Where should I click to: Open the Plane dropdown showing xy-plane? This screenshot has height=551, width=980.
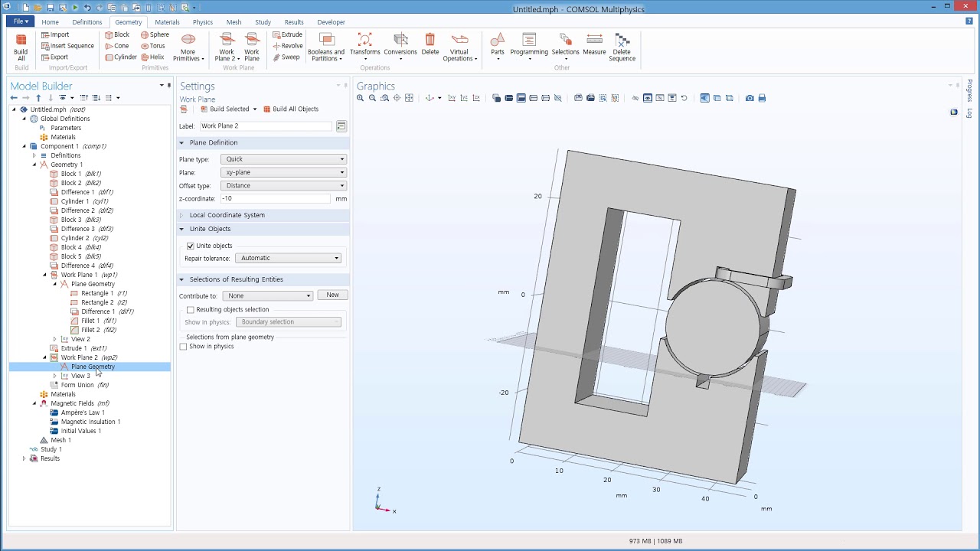pyautogui.click(x=283, y=172)
